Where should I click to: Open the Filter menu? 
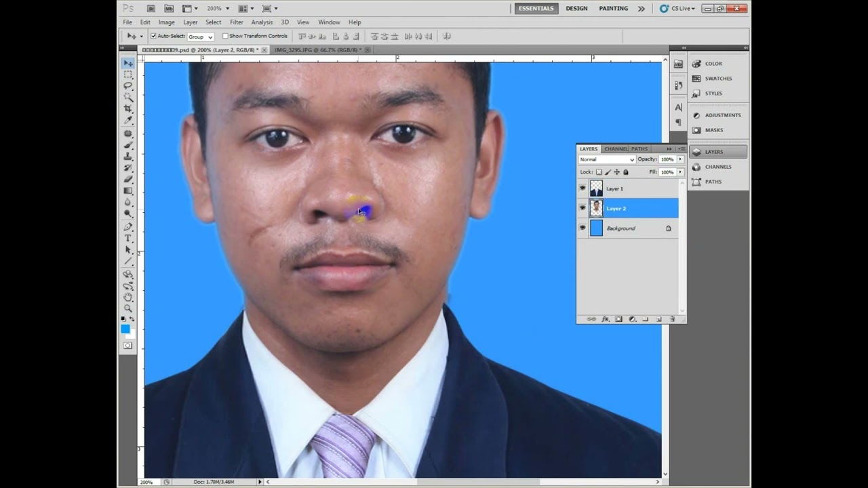pos(236,22)
